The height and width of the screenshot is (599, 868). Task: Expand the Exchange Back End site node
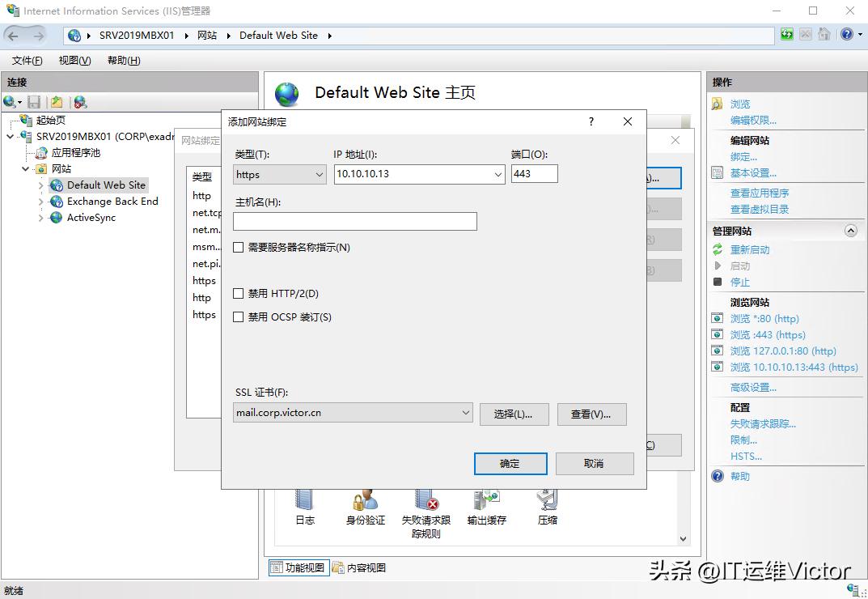tap(40, 201)
